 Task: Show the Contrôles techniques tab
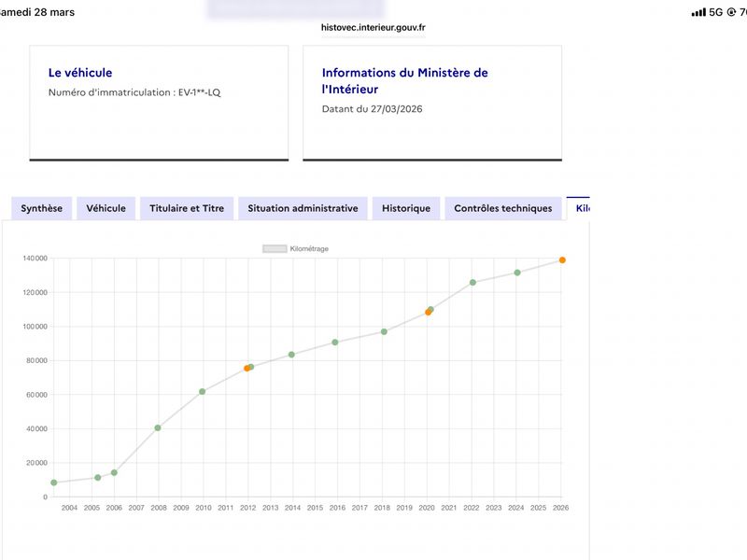[x=503, y=208]
